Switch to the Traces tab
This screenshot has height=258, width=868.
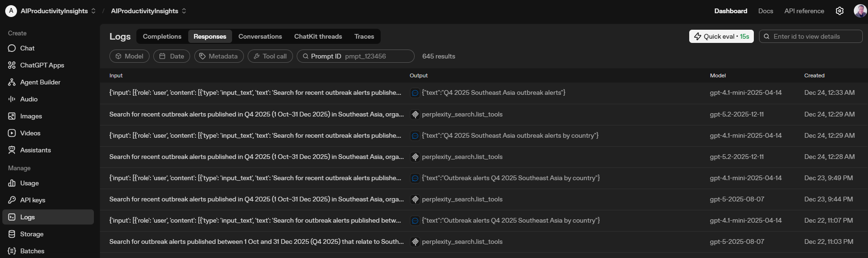pos(364,36)
